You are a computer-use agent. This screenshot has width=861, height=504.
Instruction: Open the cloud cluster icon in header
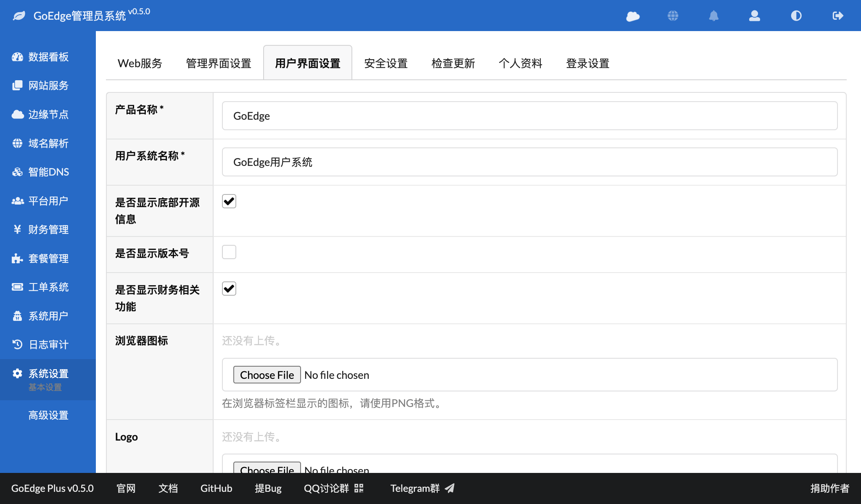click(633, 16)
